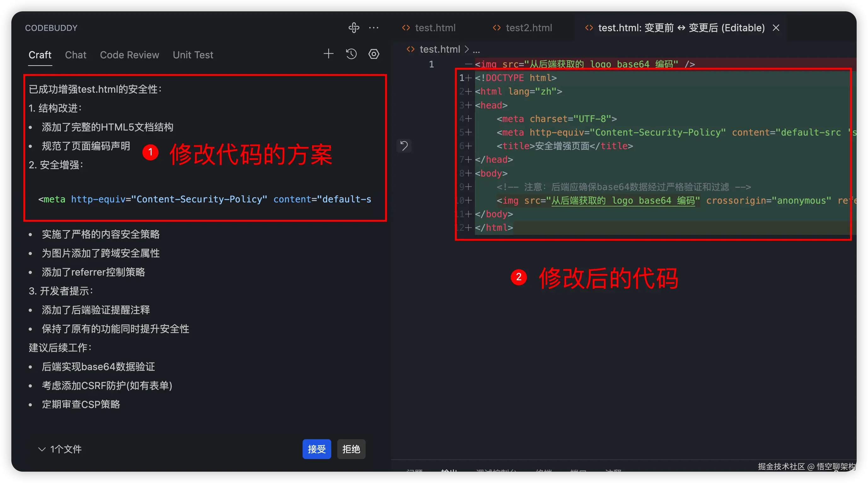Select the Craft tab
The image size is (868, 483).
(40, 55)
